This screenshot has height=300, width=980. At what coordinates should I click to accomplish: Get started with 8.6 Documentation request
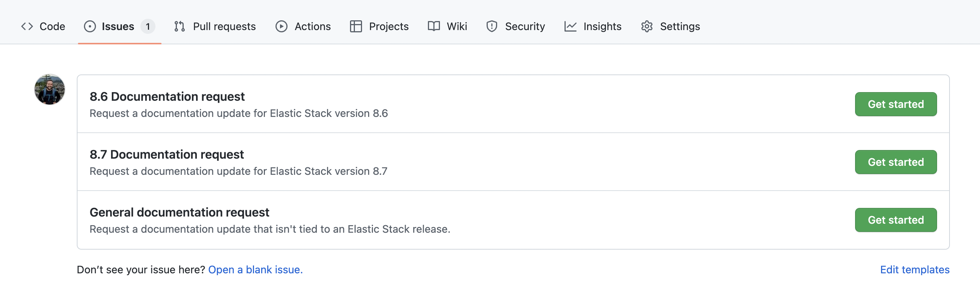click(896, 104)
